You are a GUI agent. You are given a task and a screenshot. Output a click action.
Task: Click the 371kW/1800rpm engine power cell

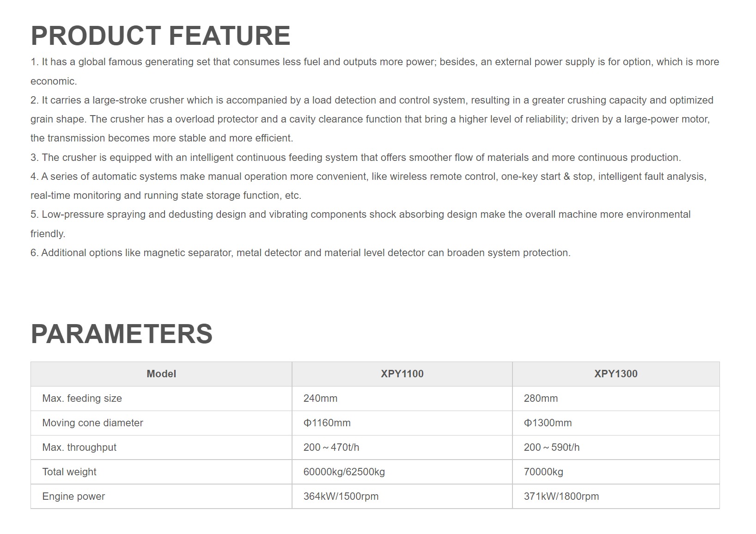coord(561,497)
